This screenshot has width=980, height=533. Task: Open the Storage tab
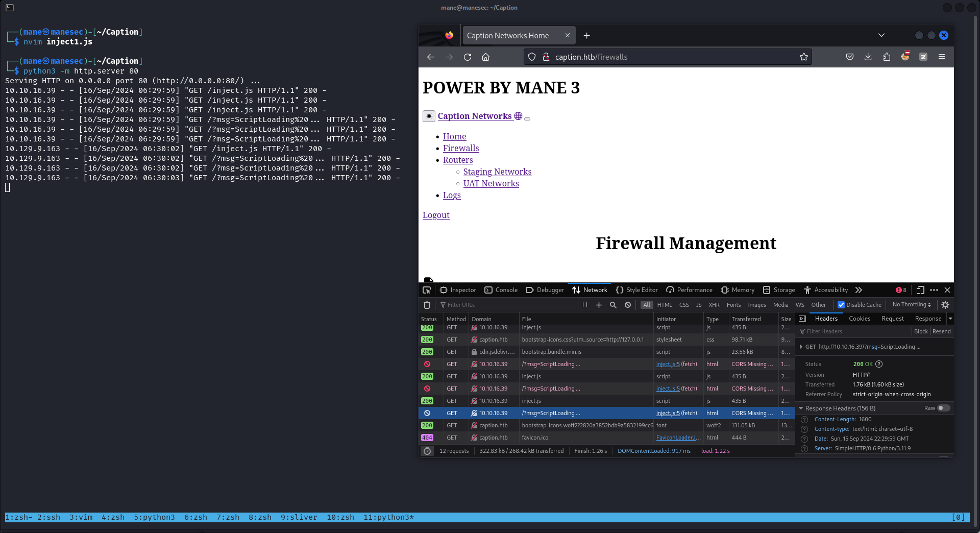[x=779, y=290]
